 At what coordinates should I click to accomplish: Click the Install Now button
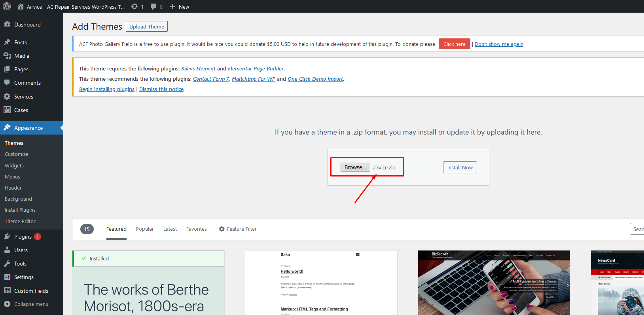(460, 167)
